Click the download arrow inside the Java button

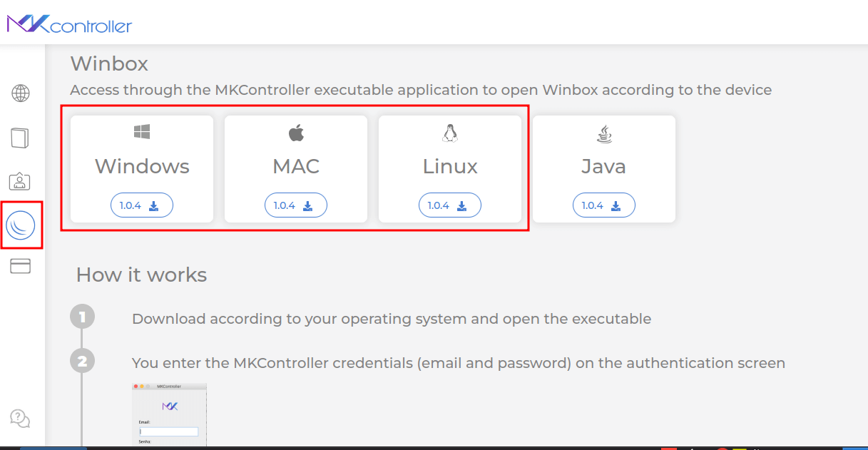click(x=616, y=205)
